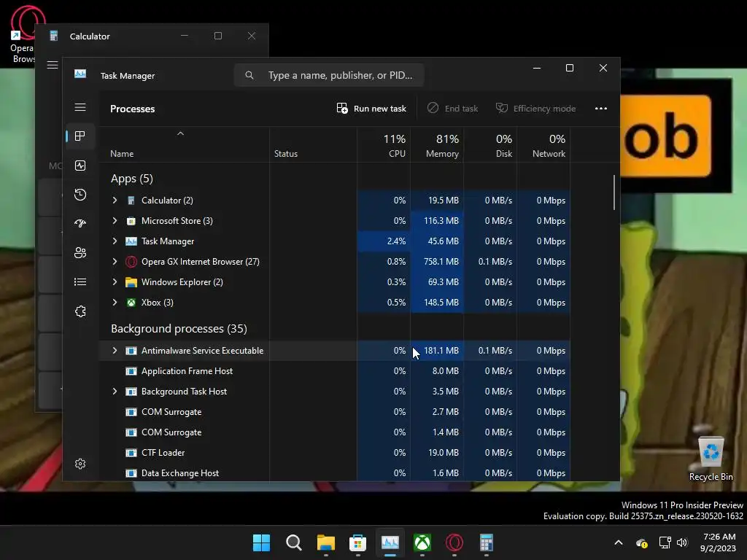Screen dimensions: 747x560
Task: Open the three-dot more options menu
Action: (601, 109)
